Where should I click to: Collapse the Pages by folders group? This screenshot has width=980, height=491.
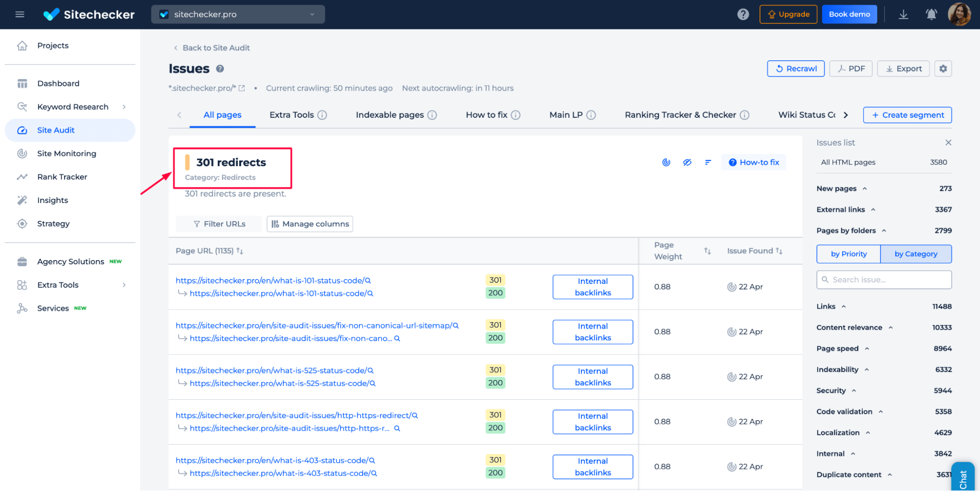(x=884, y=231)
